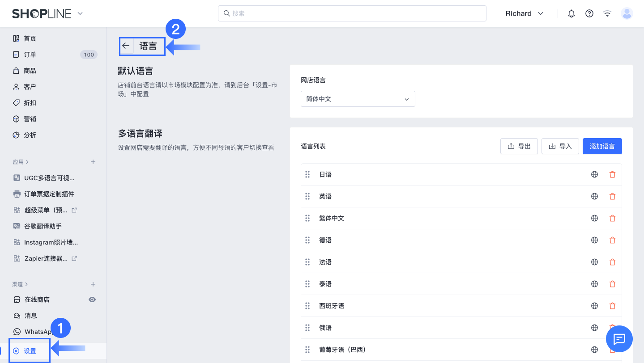Open the notifications bell icon
The image size is (644, 363).
(x=571, y=13)
